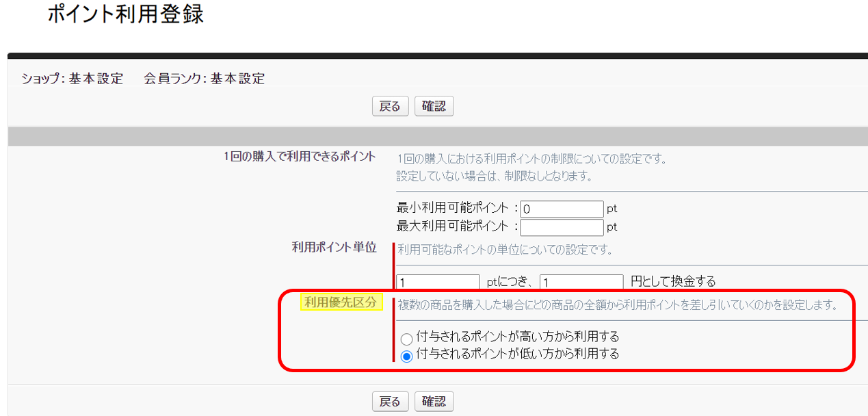Click the top 戻る back button
The width and height of the screenshot is (868, 416).
point(390,106)
